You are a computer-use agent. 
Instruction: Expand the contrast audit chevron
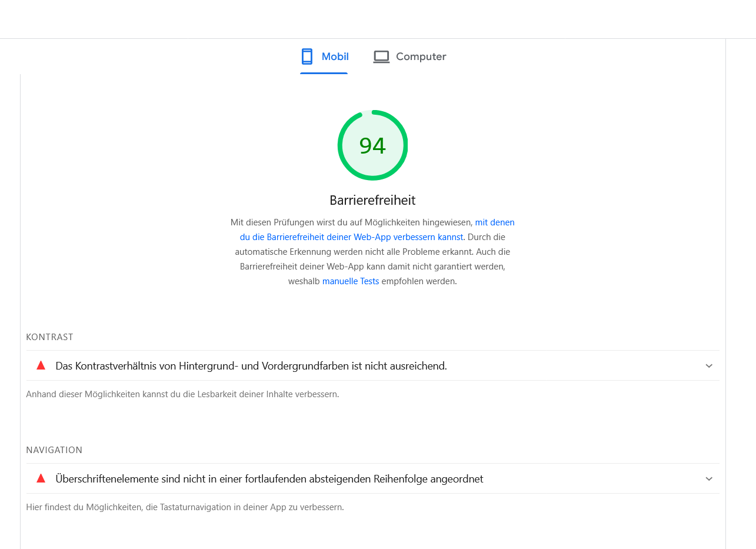point(709,366)
